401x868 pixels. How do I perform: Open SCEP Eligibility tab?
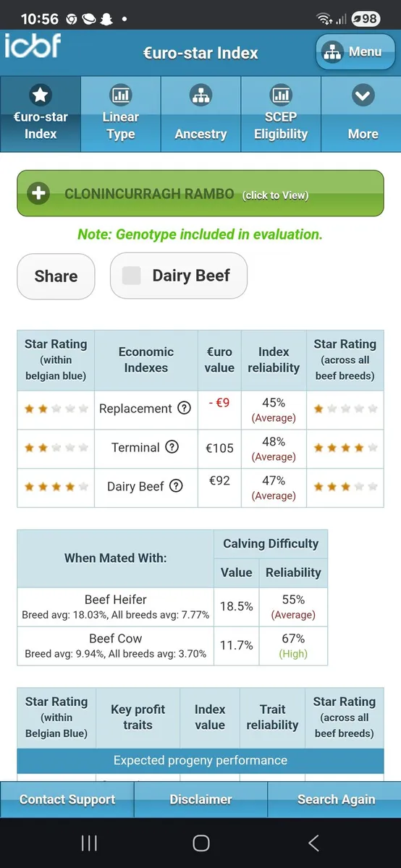(281, 114)
